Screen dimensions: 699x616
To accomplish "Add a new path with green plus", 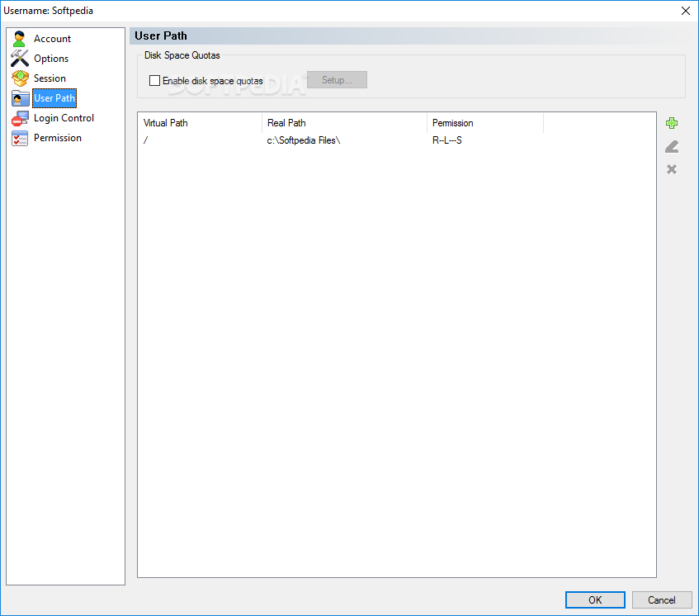I will tap(672, 123).
